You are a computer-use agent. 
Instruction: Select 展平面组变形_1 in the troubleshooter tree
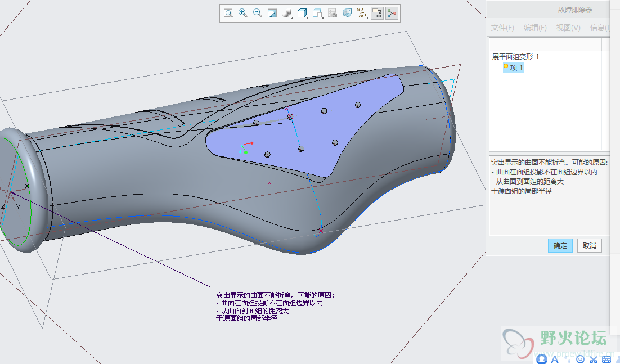pyautogui.click(x=516, y=56)
